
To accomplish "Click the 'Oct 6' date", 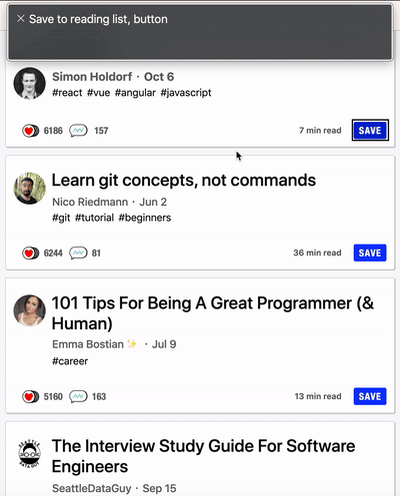I will 159,77.
